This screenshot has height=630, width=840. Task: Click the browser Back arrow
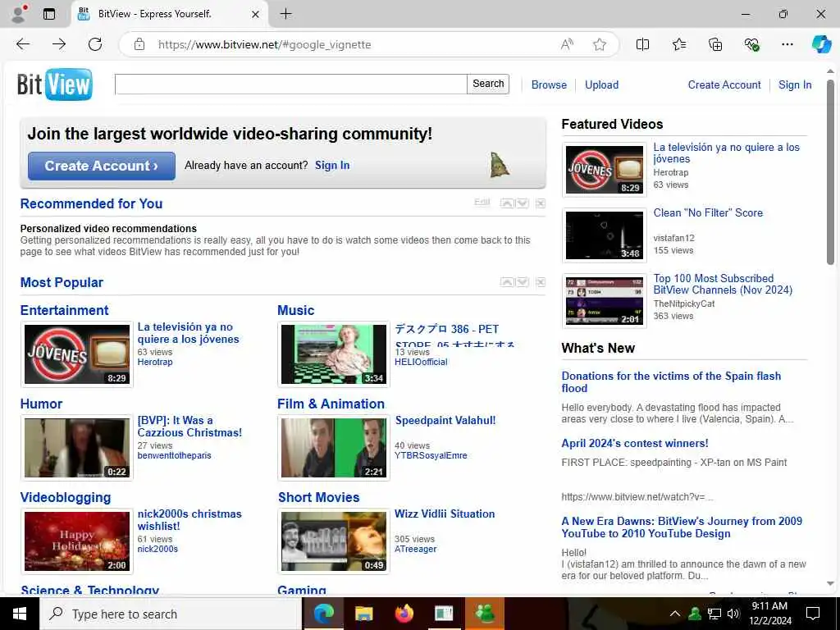coord(22,44)
